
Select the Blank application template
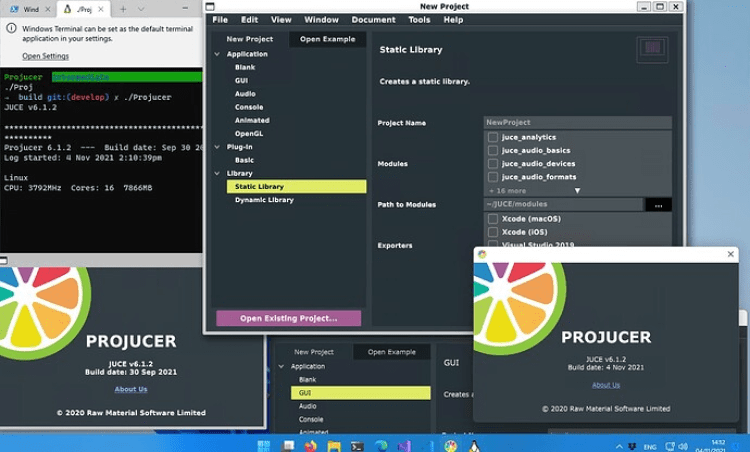[x=245, y=67]
